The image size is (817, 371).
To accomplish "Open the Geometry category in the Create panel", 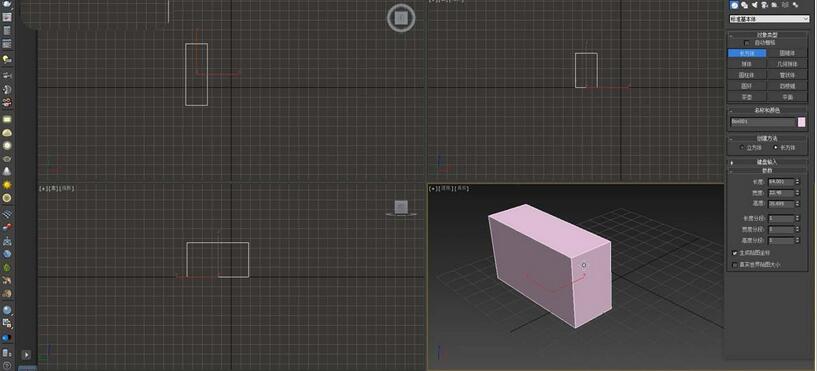I will point(735,5).
